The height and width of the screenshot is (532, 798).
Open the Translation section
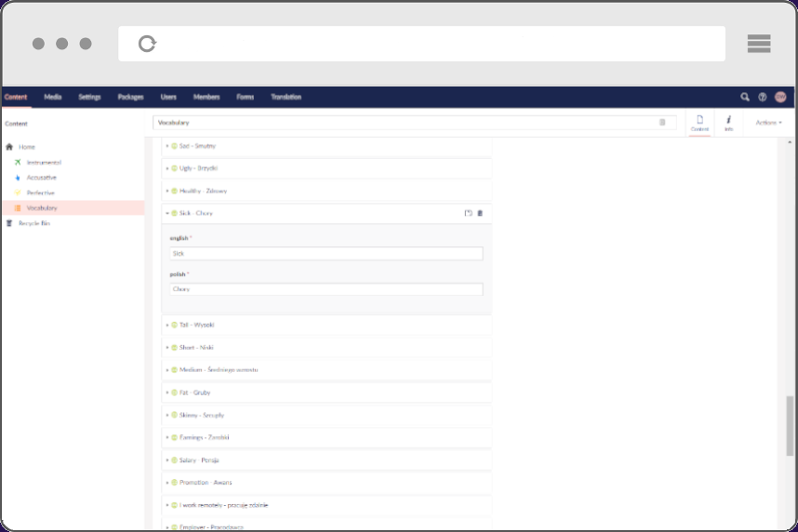[286, 97]
